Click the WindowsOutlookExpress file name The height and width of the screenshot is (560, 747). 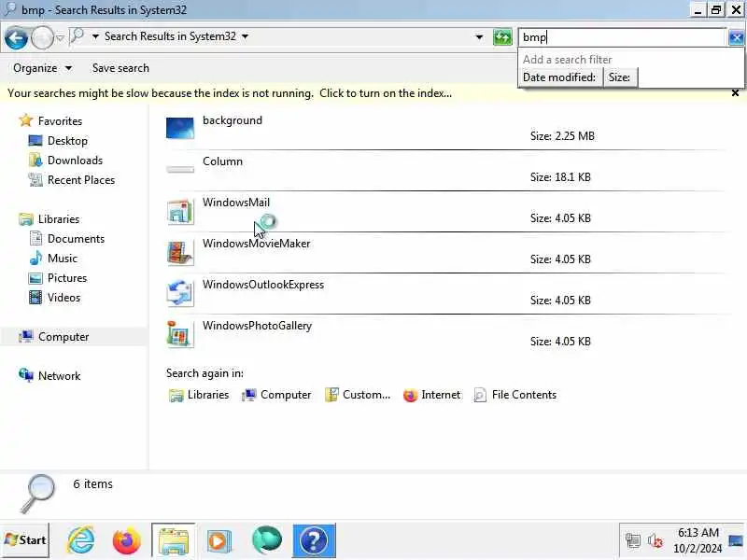coord(263,285)
